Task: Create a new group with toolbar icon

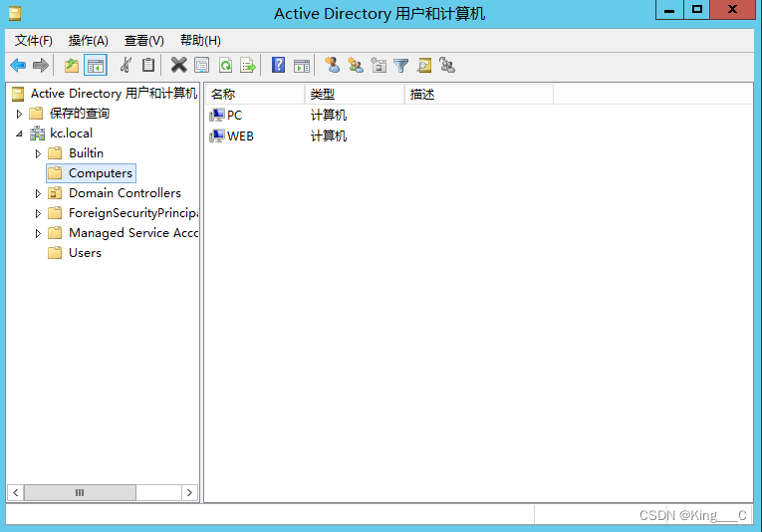Action: tap(356, 65)
